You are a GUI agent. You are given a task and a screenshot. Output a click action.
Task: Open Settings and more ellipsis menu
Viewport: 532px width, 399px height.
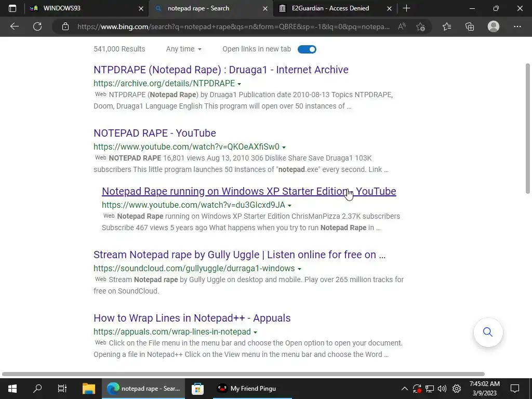(517, 26)
